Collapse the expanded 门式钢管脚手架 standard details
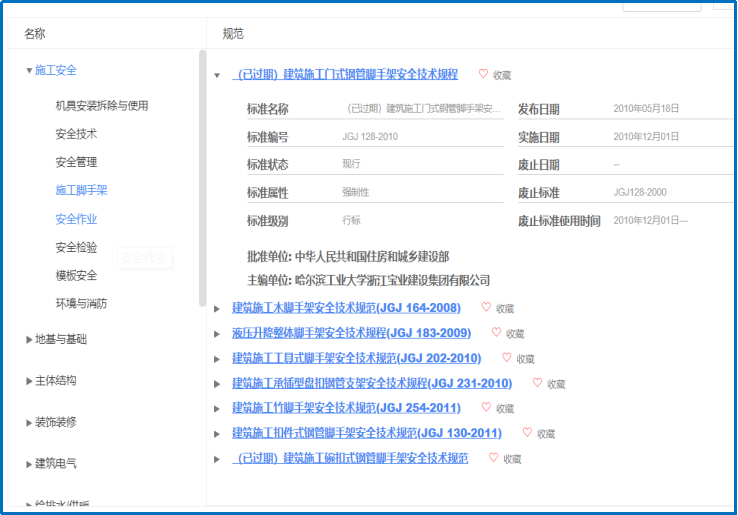This screenshot has width=738, height=515. point(217,75)
